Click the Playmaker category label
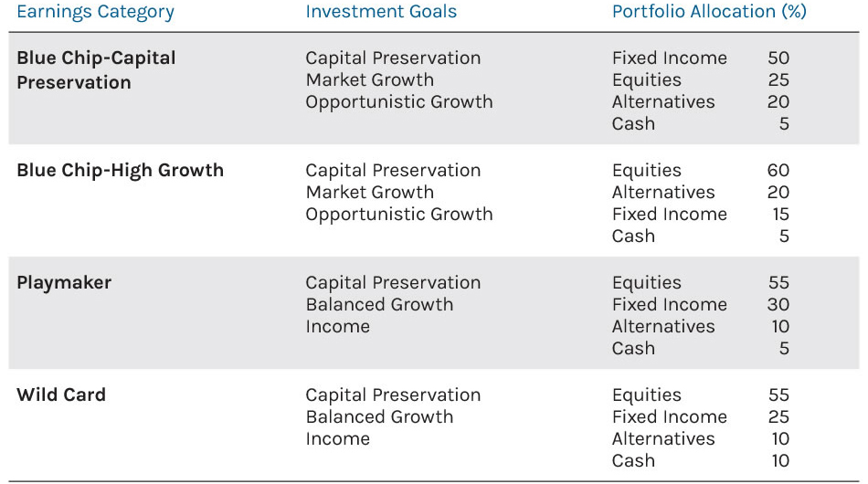The height and width of the screenshot is (484, 868). (x=64, y=282)
